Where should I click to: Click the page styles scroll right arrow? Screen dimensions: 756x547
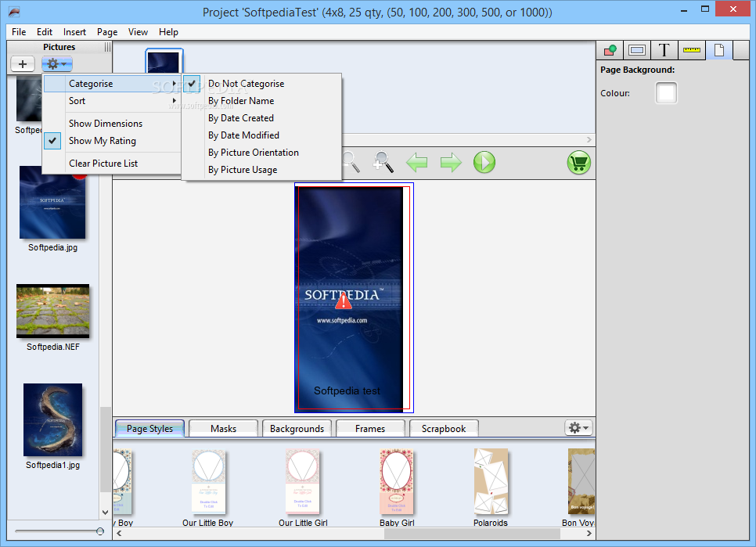coord(589,533)
